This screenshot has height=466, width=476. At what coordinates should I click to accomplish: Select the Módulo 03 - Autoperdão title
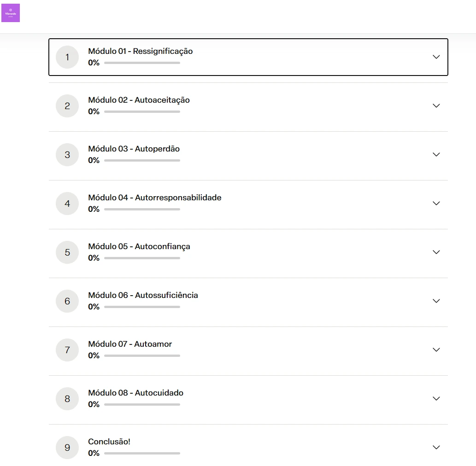point(134,149)
